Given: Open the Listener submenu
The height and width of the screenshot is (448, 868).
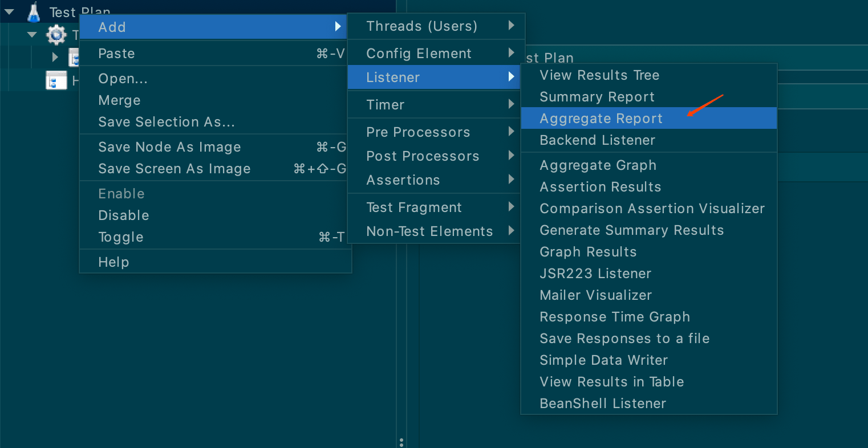Looking at the screenshot, I should (x=434, y=78).
